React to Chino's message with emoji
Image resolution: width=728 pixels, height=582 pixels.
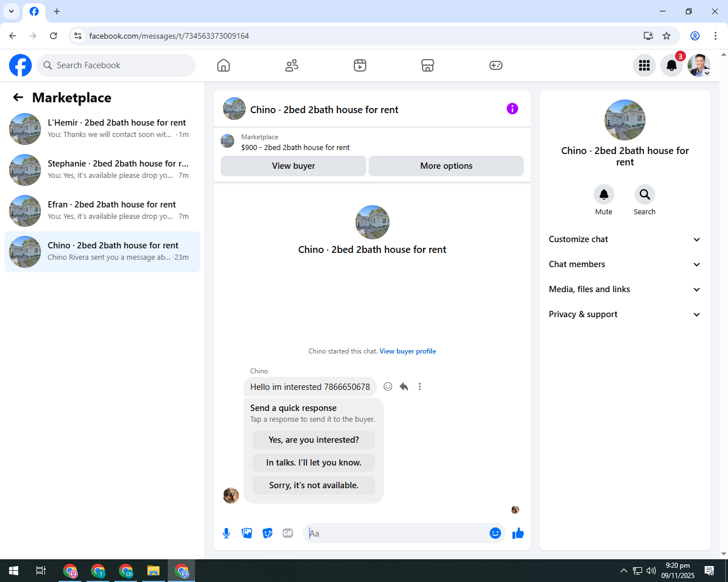tap(388, 386)
